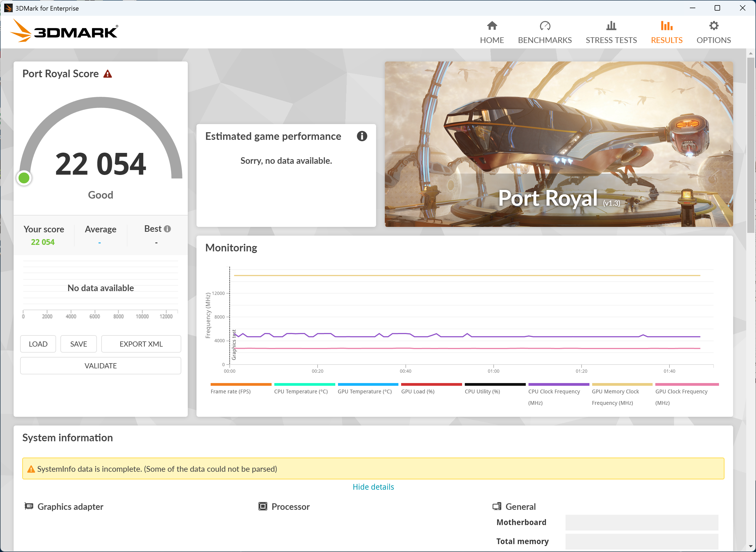Click the Port Royal Score warning icon
756x552 pixels.
coord(107,74)
